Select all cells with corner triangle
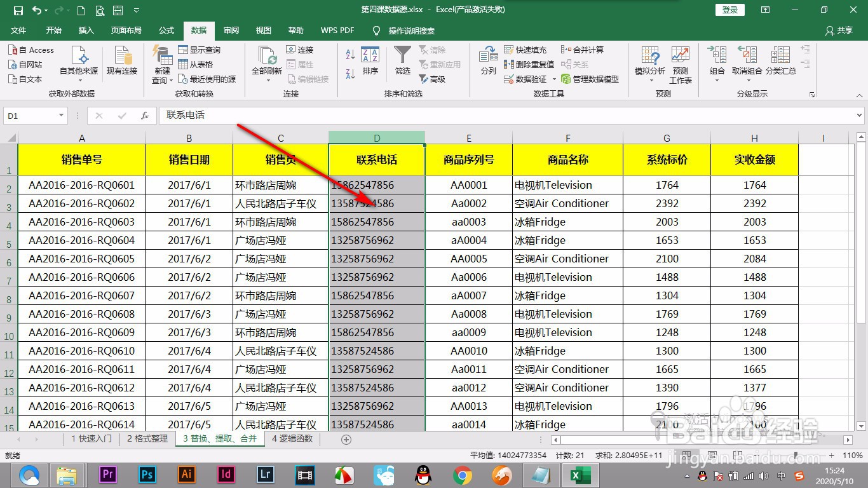Image resolution: width=868 pixels, height=488 pixels. (11, 138)
